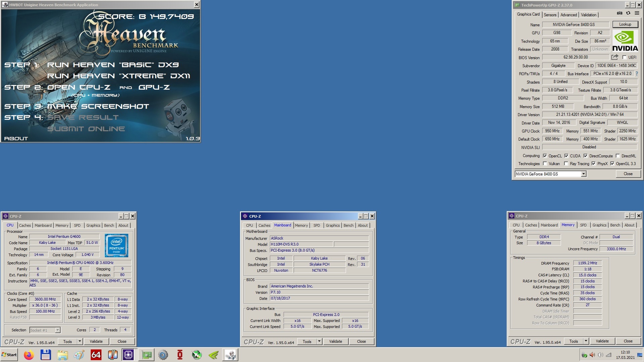Viewport: 644px width, 362px height.
Task: Open Graphics tab in right CPU-Z window
Action: tap(599, 225)
